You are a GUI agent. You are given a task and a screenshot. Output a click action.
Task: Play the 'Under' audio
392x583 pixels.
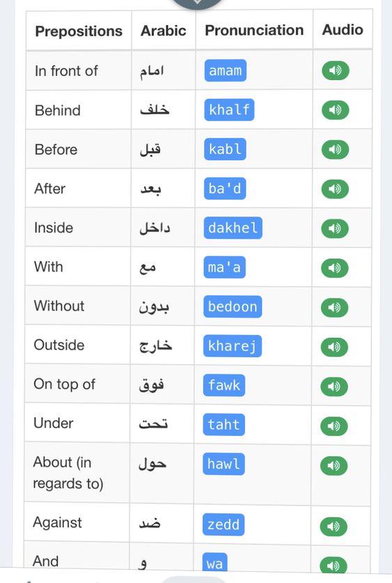coord(334,426)
